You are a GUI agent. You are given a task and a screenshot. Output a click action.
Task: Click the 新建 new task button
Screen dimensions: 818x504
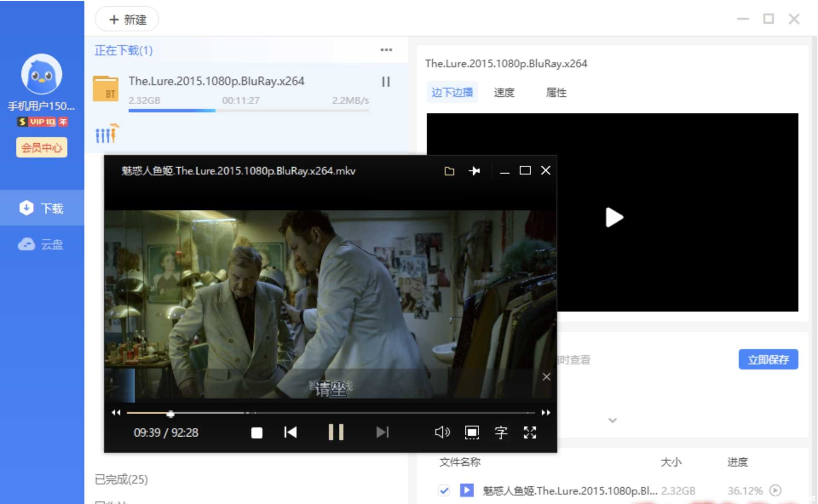click(x=127, y=20)
